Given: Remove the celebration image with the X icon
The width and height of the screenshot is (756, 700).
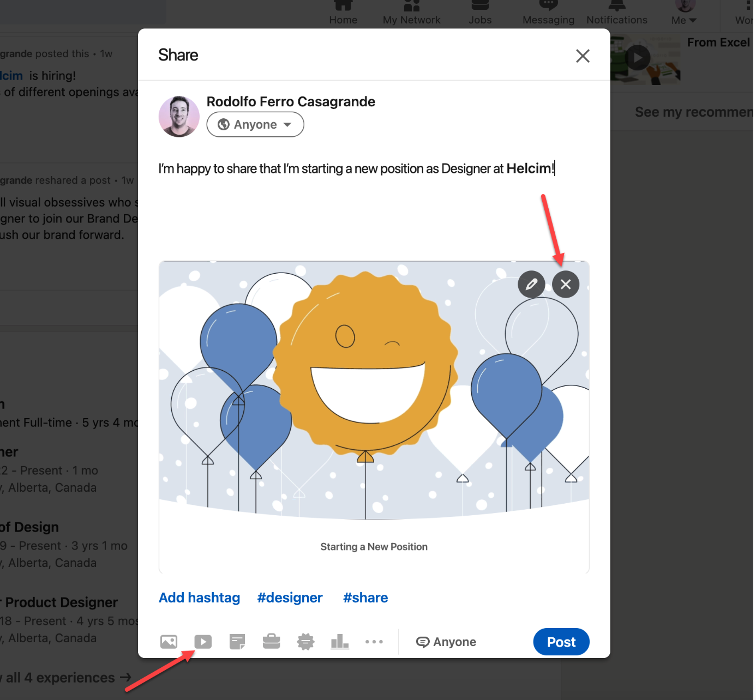Looking at the screenshot, I should 566,284.
